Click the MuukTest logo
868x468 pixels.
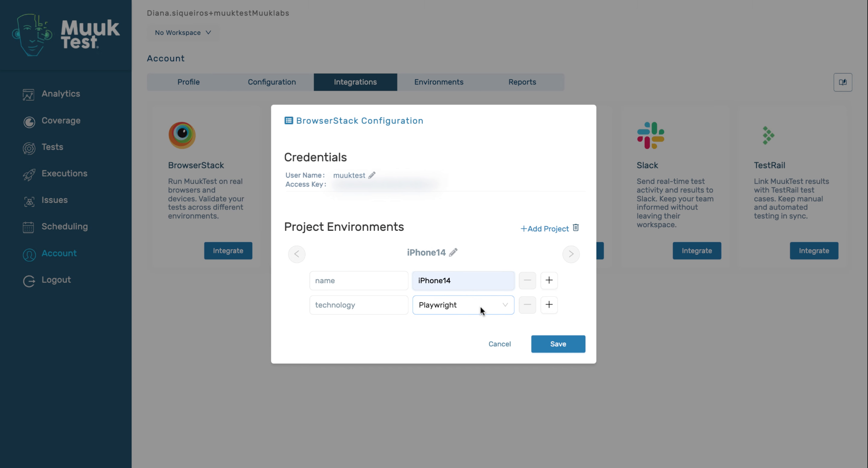pos(66,35)
